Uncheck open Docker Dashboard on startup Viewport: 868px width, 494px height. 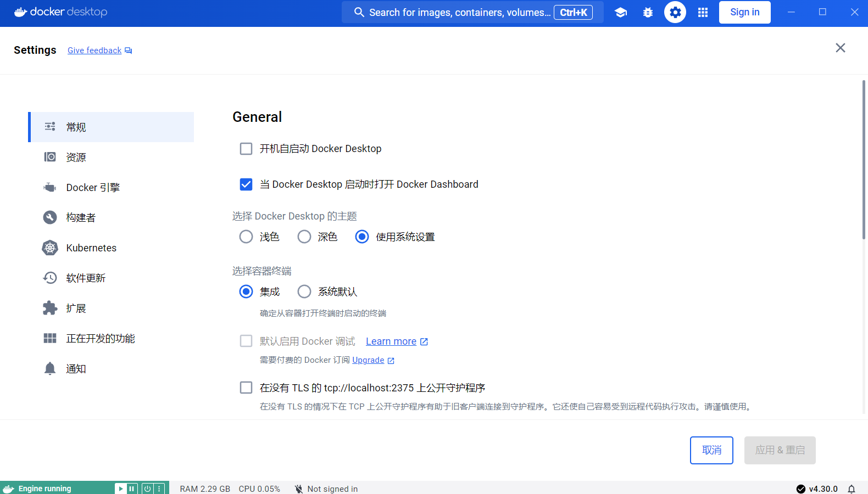pyautogui.click(x=246, y=184)
